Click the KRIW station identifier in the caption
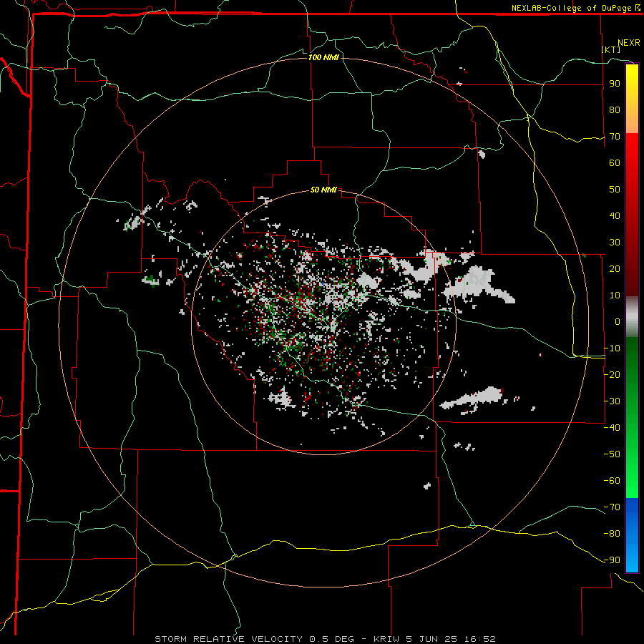This screenshot has height=644, width=644. (388, 639)
